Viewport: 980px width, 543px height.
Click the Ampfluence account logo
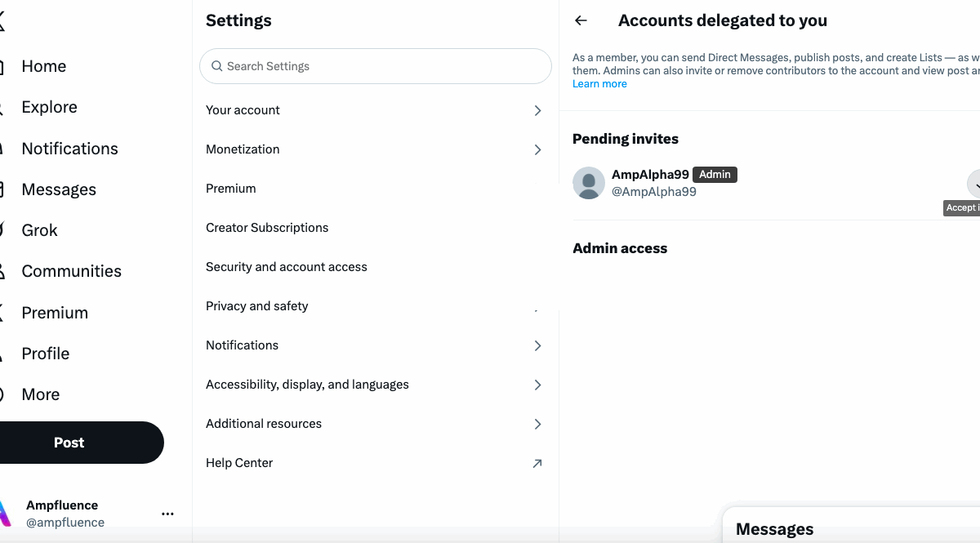click(x=5, y=514)
